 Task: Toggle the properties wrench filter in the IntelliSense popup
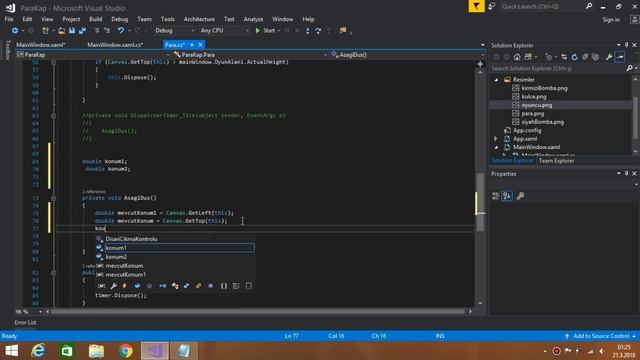point(113,286)
